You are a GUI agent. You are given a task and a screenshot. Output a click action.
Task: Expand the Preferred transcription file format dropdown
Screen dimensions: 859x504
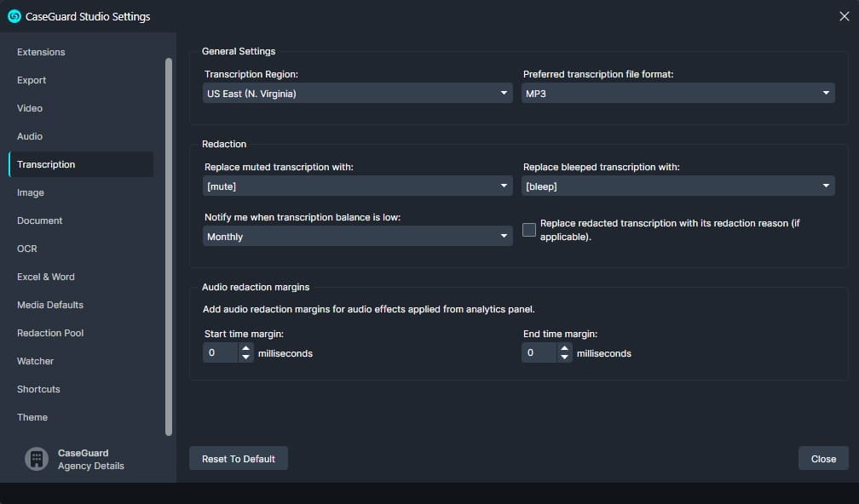click(x=677, y=94)
